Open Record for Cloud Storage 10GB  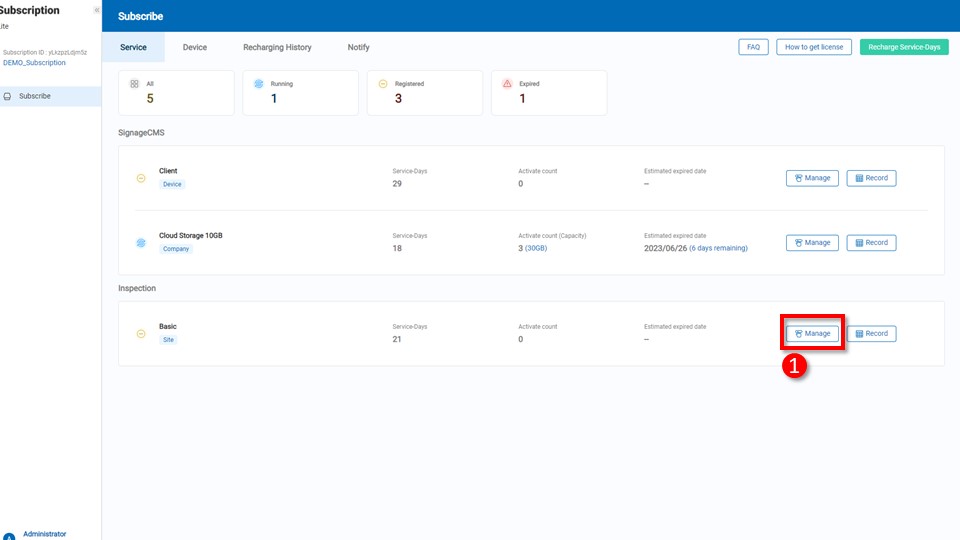(x=871, y=243)
